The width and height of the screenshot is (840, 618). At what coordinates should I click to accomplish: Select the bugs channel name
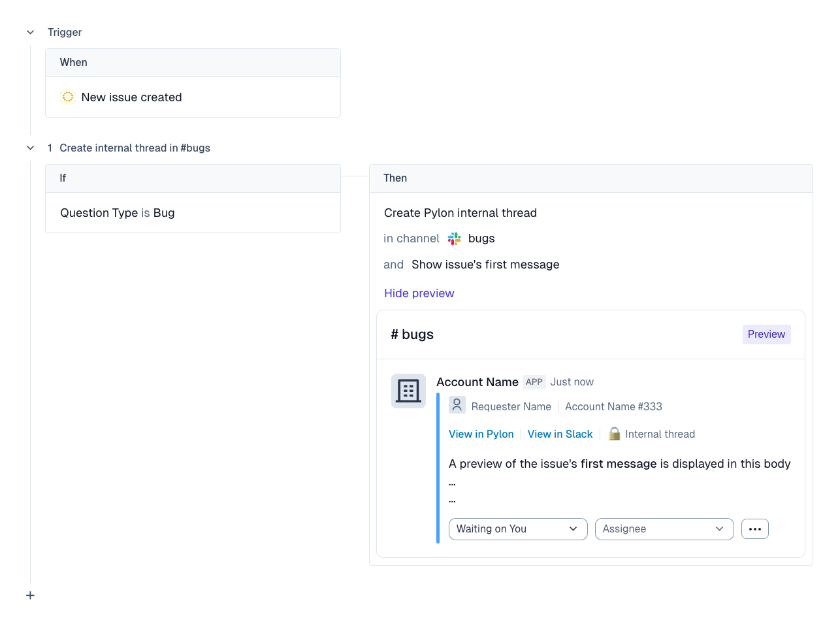click(x=481, y=238)
